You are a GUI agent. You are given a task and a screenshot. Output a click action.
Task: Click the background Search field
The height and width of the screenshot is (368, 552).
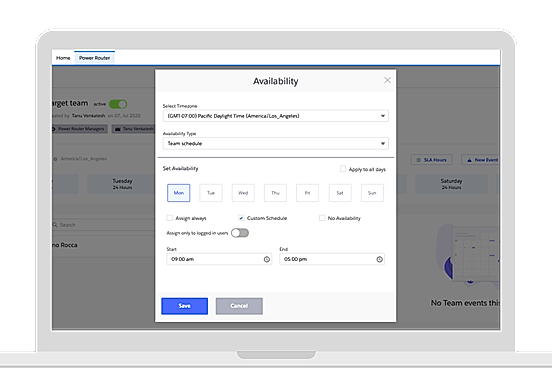[x=104, y=225]
